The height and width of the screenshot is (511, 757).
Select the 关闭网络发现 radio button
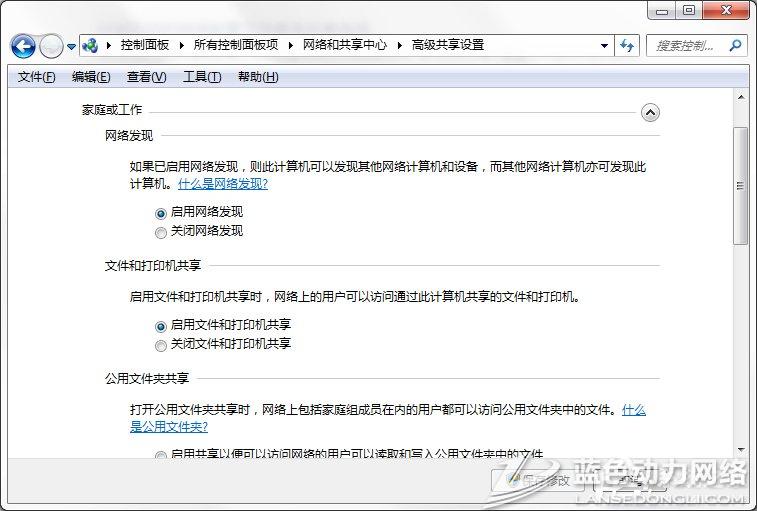pos(161,232)
